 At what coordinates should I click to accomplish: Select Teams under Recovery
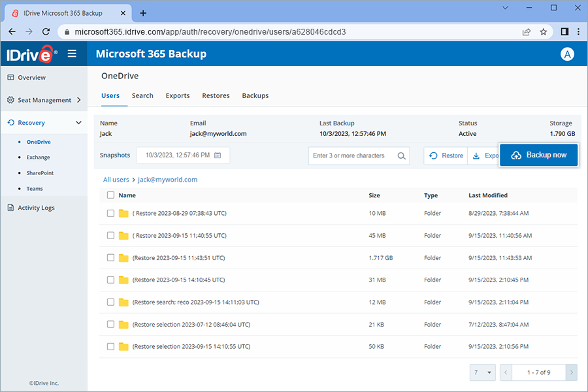tap(35, 189)
